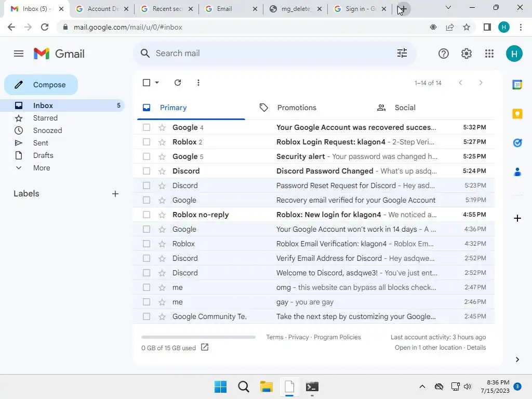Screen dimensions: 532x399
Task: Star the Google Community Team email
Action: [x=162, y=317]
